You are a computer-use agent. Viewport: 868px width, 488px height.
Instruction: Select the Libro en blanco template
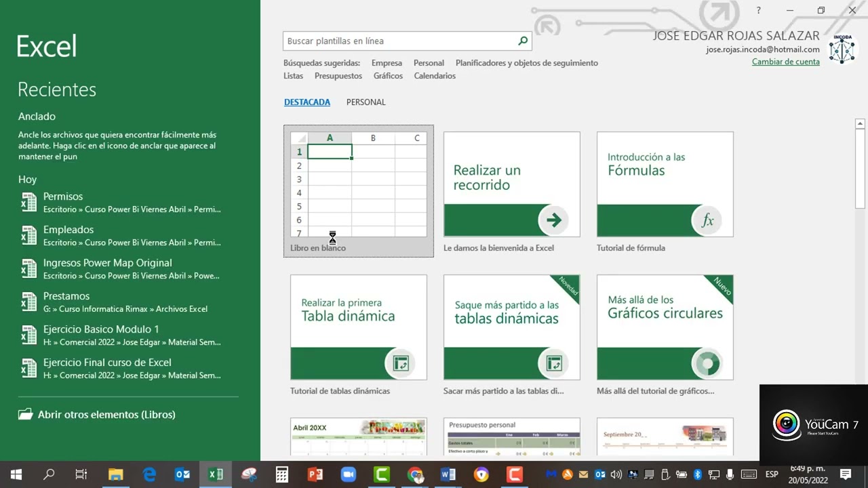click(x=359, y=191)
